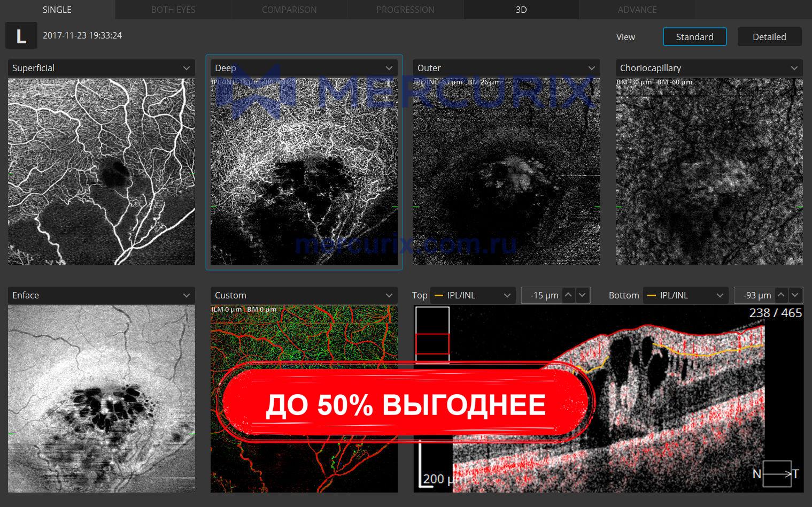Open the ADVANCE tab
This screenshot has height=507, width=812.
pos(637,10)
